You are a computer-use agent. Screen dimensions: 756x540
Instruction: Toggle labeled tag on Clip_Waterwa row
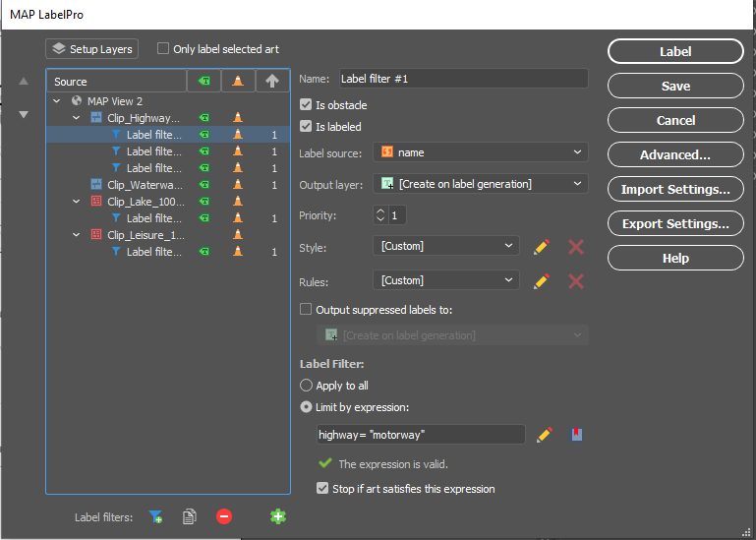pos(204,184)
